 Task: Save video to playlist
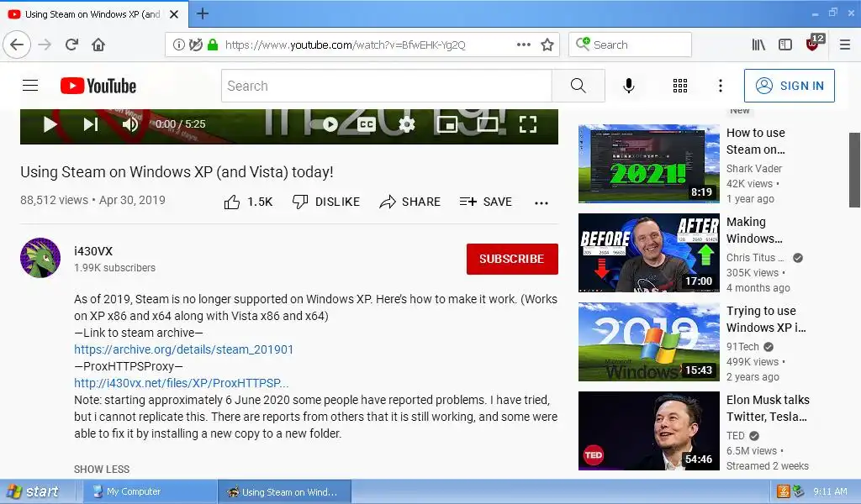click(x=485, y=202)
